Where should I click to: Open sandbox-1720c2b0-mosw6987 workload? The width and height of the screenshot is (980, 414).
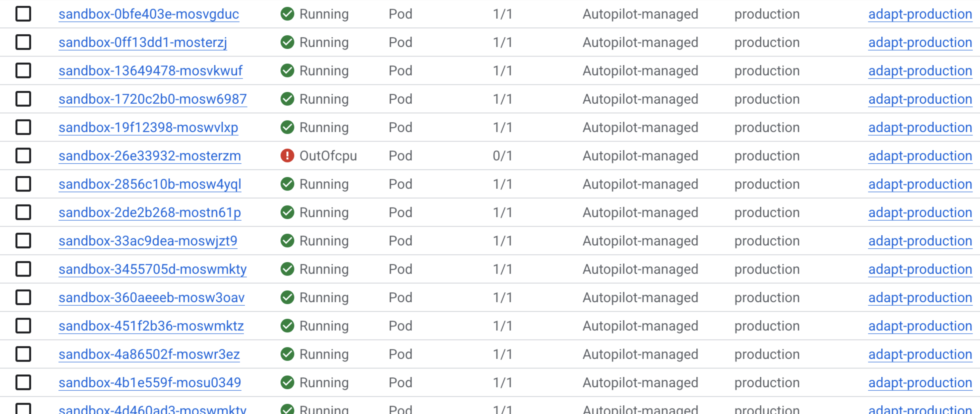tap(153, 99)
